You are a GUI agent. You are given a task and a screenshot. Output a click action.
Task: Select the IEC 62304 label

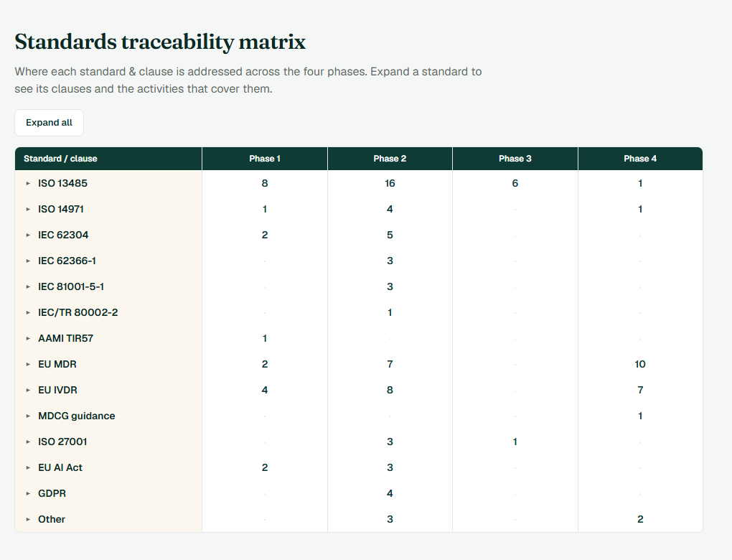tap(63, 235)
